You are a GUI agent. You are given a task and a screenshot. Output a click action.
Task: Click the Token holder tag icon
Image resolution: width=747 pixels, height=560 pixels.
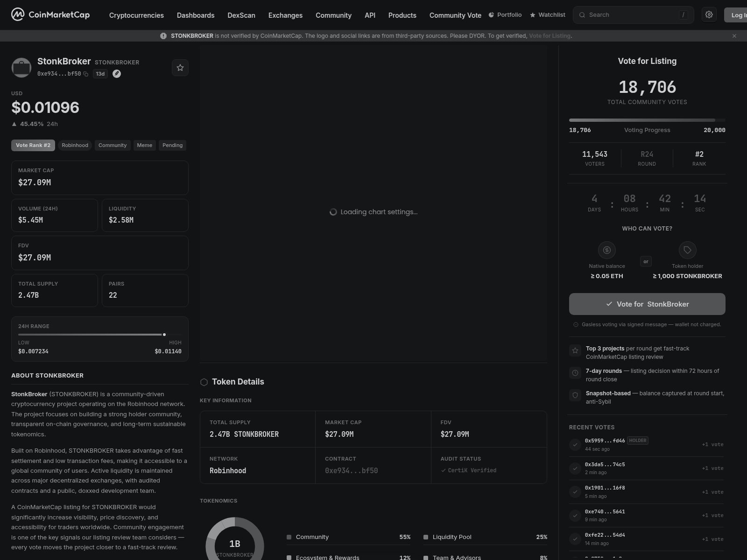687,250
